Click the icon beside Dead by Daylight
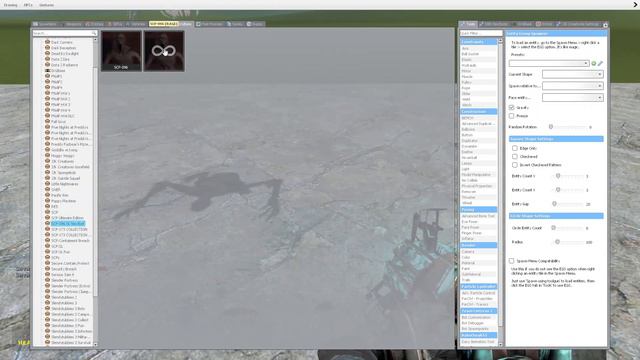This screenshot has height=360, width=640. pyautogui.click(x=47, y=53)
